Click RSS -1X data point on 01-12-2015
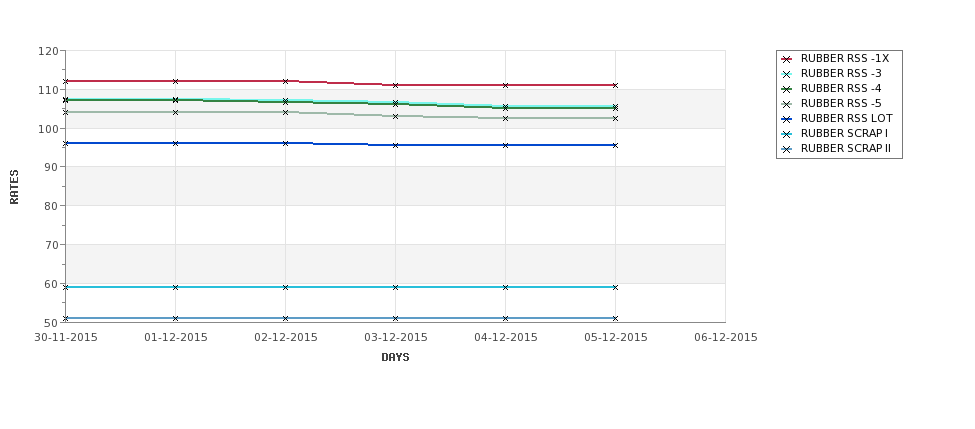The width and height of the screenshot is (975, 429). (x=175, y=81)
